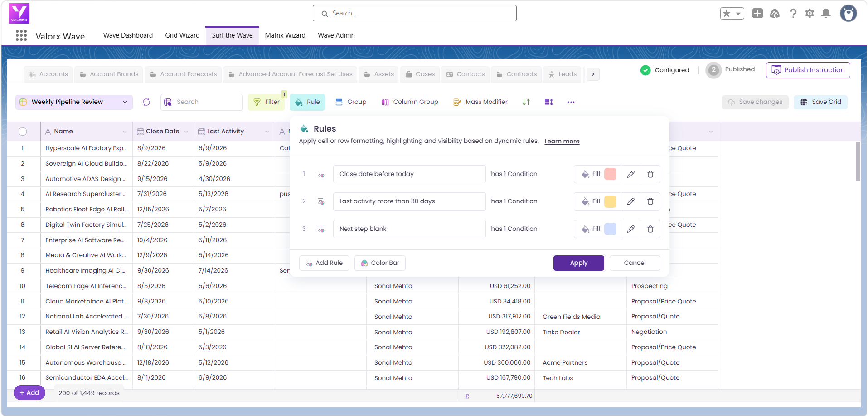Viewport: 868px width, 416px height.
Task: Click the Add Rule button
Action: [x=324, y=263]
